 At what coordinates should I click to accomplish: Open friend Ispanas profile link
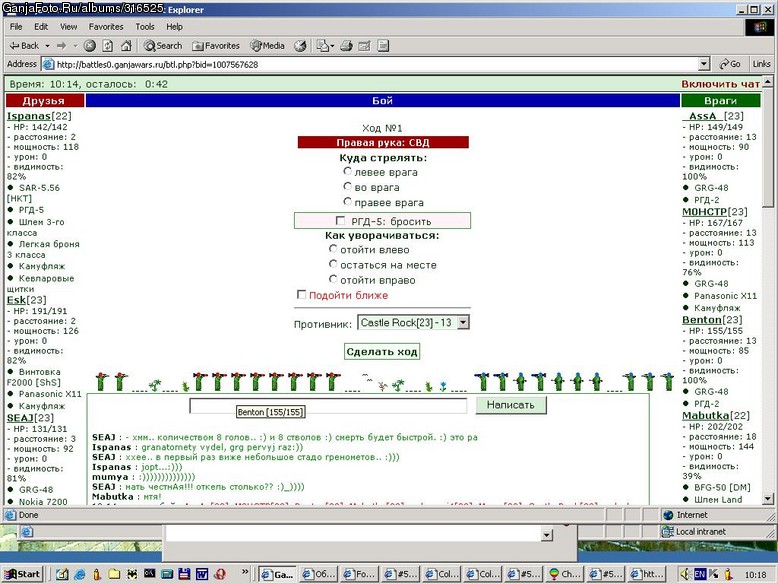pyautogui.click(x=29, y=116)
